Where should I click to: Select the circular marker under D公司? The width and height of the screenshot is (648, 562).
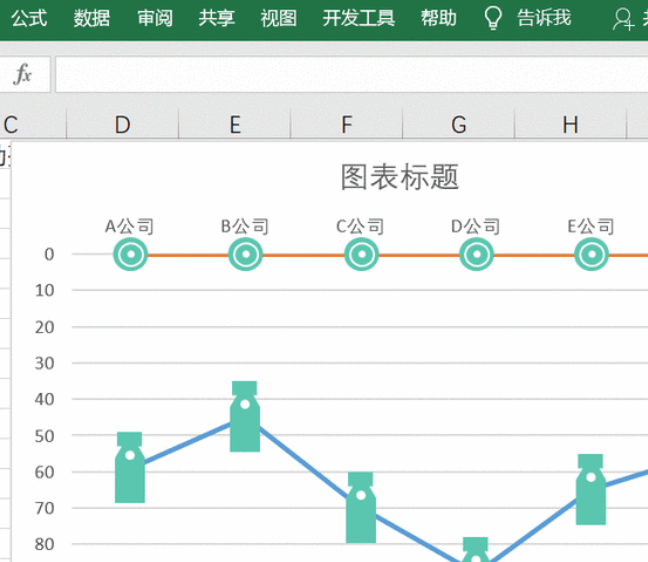click(x=476, y=254)
